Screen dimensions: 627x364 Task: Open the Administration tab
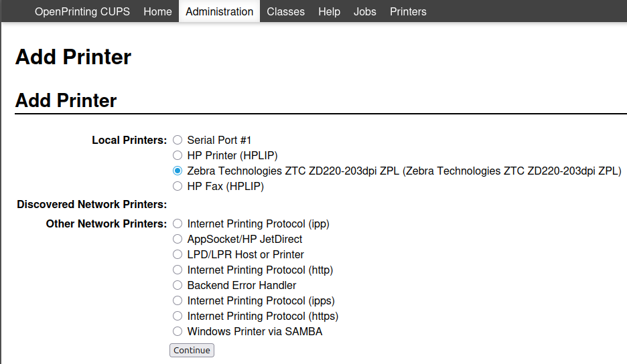[220, 11]
